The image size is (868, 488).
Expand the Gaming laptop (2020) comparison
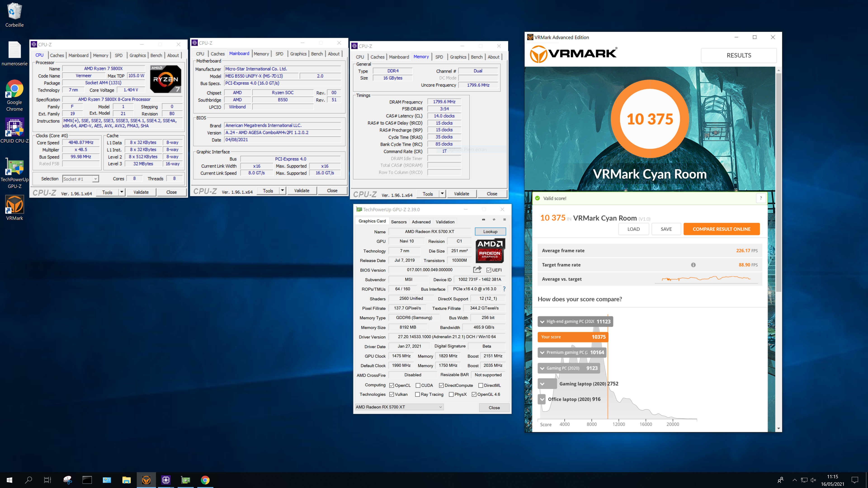542,384
